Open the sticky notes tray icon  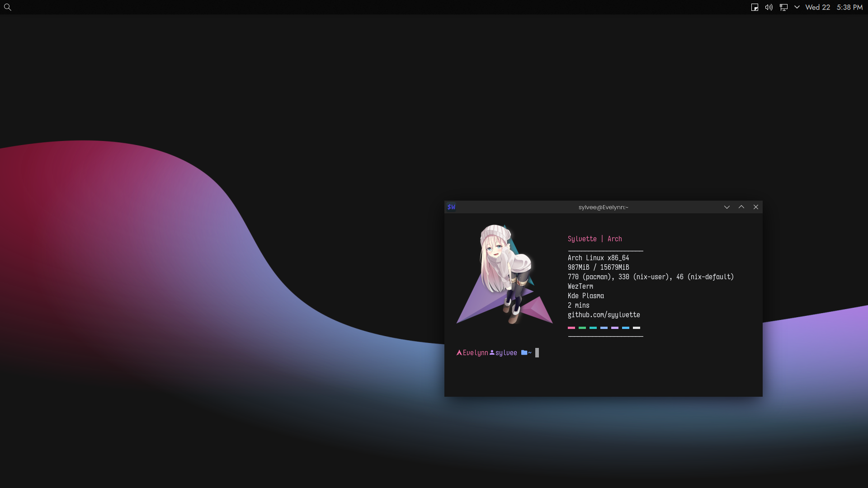[755, 7]
